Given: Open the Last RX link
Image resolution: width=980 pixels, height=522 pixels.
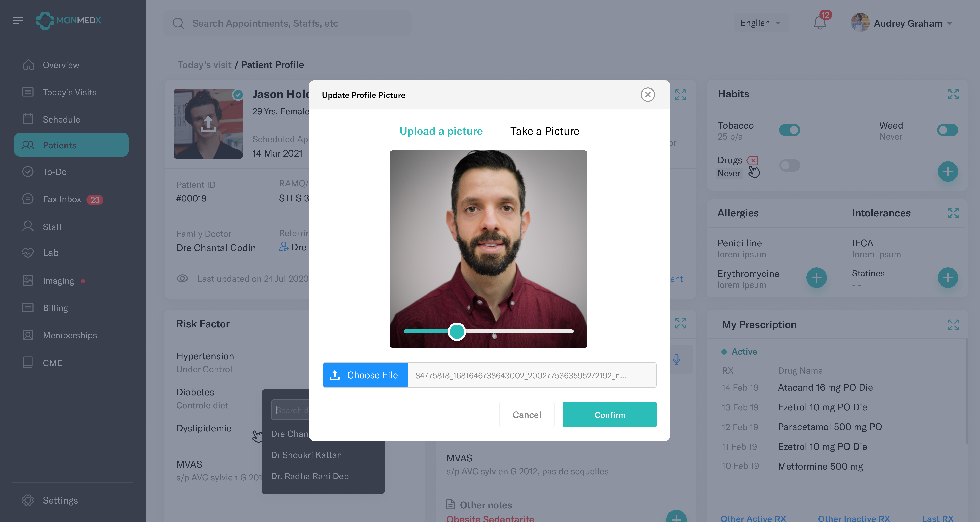Looking at the screenshot, I should (938, 518).
